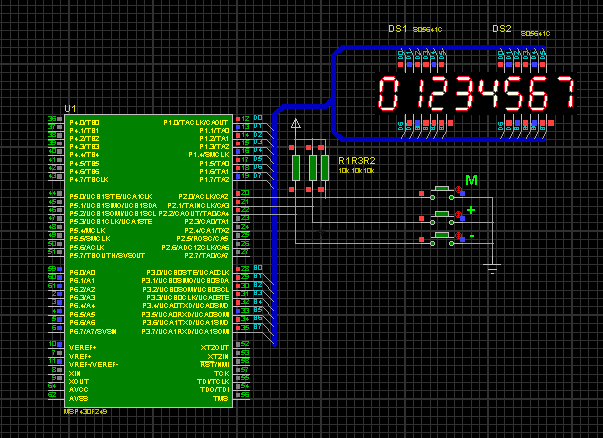
Task: Select the leftmost 10k pull-up resistor
Action: (x=295, y=168)
